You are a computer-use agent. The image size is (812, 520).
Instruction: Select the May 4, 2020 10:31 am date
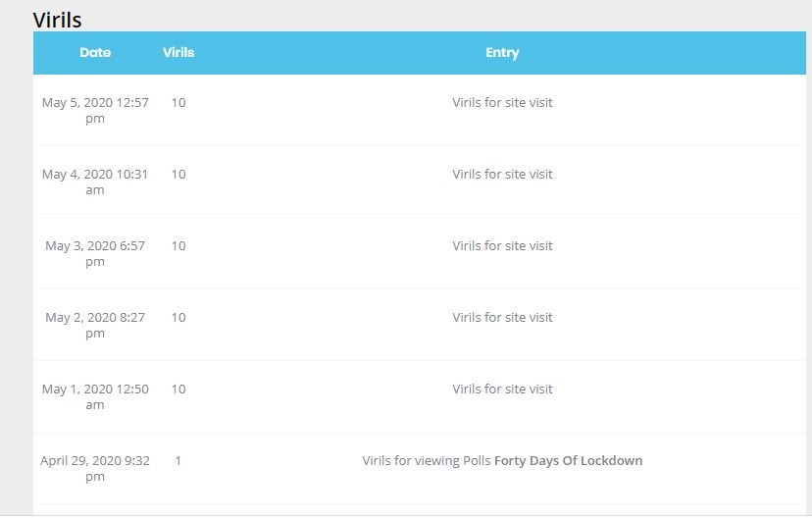point(95,182)
